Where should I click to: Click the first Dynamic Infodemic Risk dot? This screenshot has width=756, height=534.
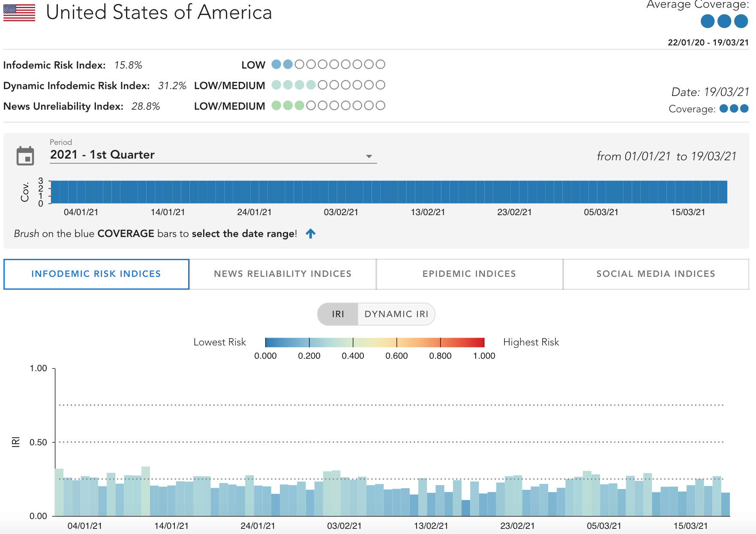click(x=276, y=85)
